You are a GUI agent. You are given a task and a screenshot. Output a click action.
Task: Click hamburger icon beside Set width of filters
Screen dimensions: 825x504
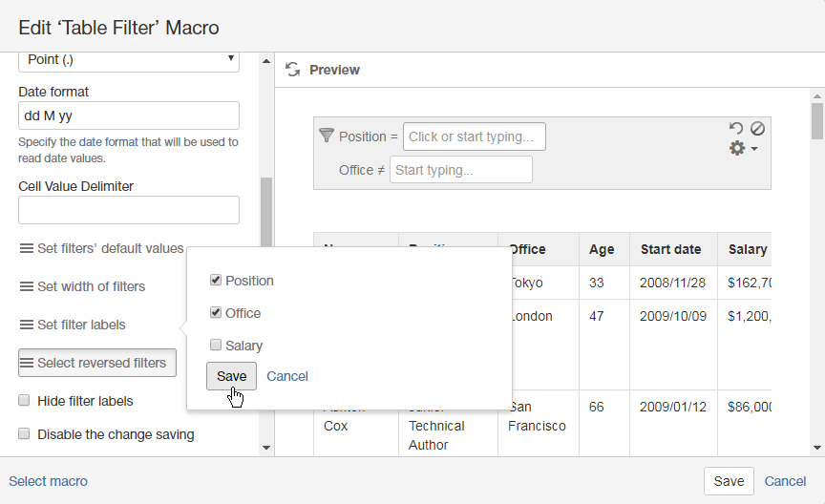click(x=27, y=286)
